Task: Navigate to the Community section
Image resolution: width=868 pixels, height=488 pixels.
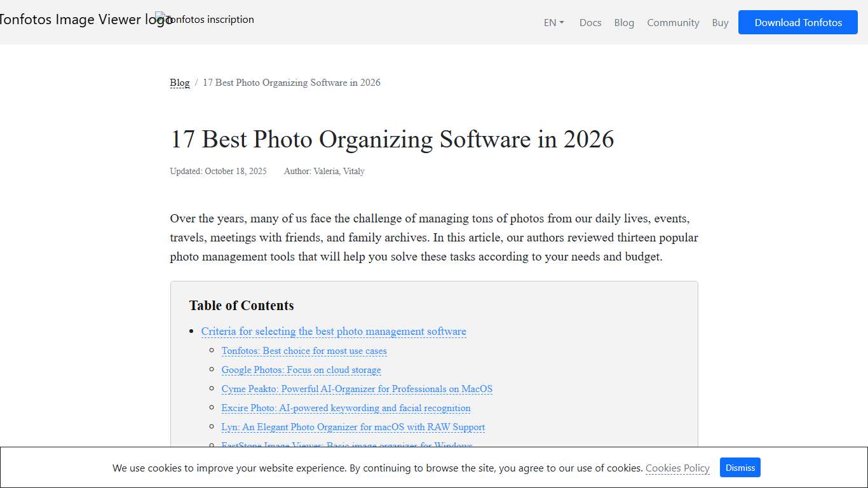Action: coord(673,22)
